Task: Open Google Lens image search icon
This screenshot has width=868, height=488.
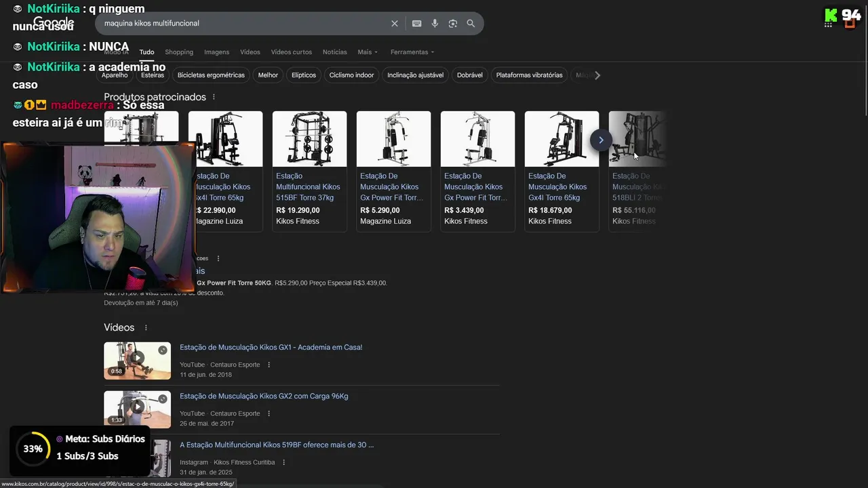Action: (x=453, y=23)
